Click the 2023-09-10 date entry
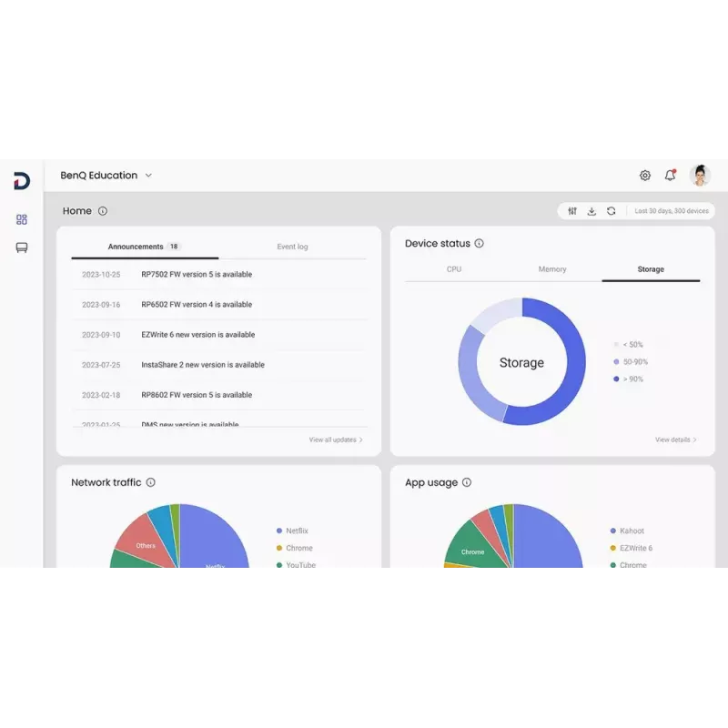 point(101,335)
